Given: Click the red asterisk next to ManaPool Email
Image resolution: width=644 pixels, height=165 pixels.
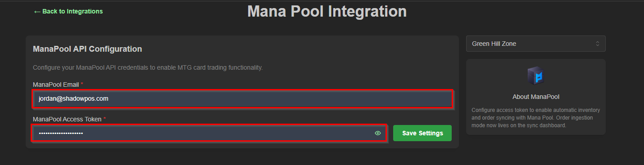Looking at the screenshot, I should tap(82, 84).
